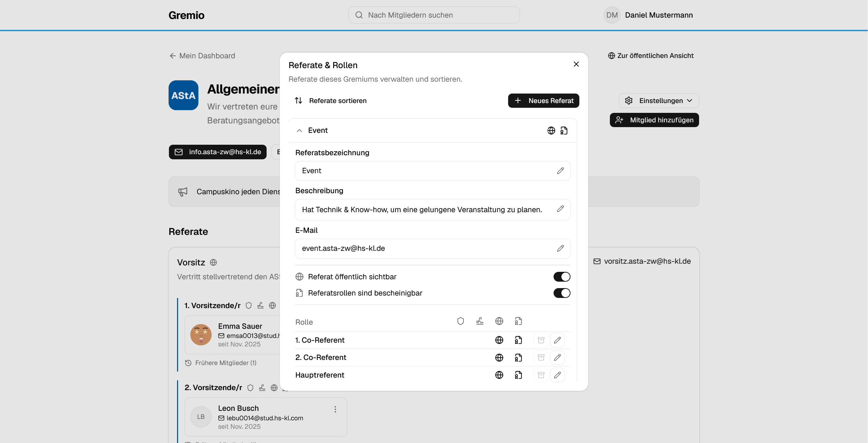Toggle public visibility of 2. Co-Referent
Viewport: 868px width, 443px height.
click(499, 358)
